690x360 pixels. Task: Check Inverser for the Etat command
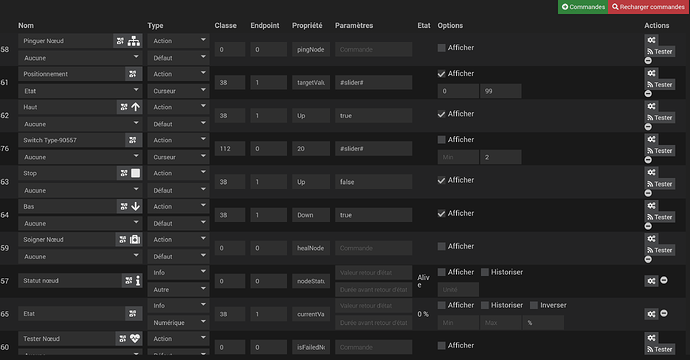tap(534, 305)
